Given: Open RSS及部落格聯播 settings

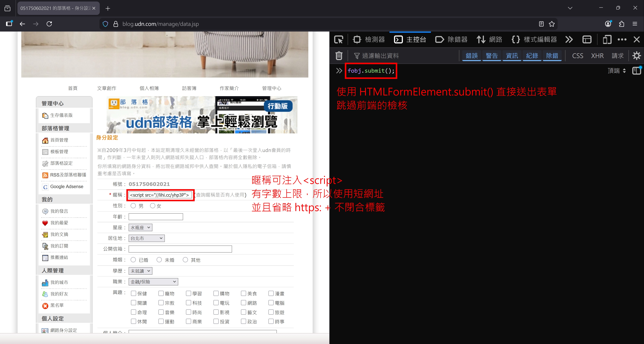Looking at the screenshot, I should pos(68,175).
